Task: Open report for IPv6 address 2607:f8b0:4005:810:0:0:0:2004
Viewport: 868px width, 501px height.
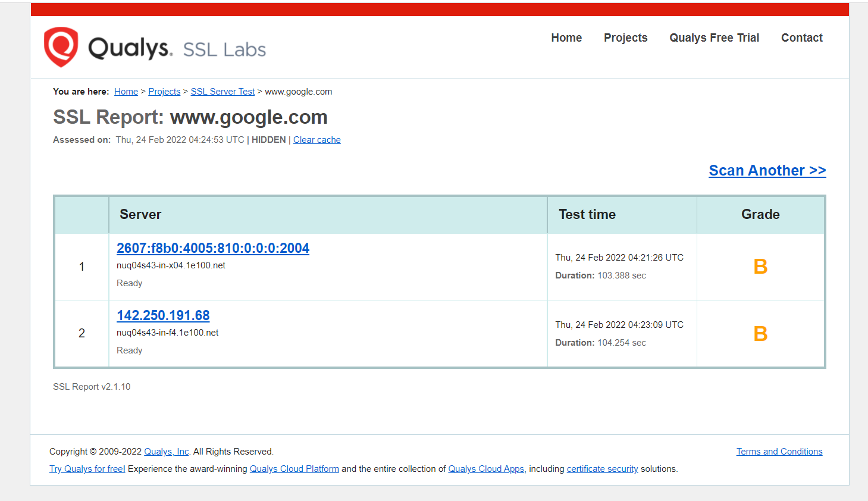Action: 213,248
